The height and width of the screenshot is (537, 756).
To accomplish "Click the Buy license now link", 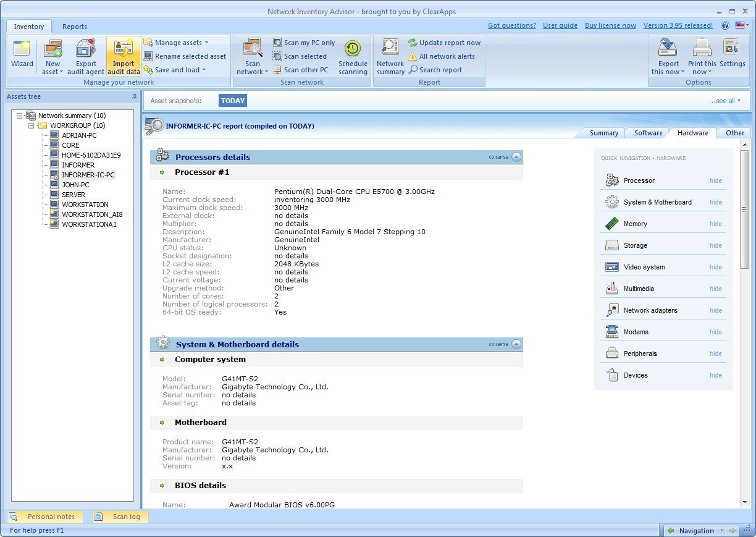I will click(x=610, y=25).
